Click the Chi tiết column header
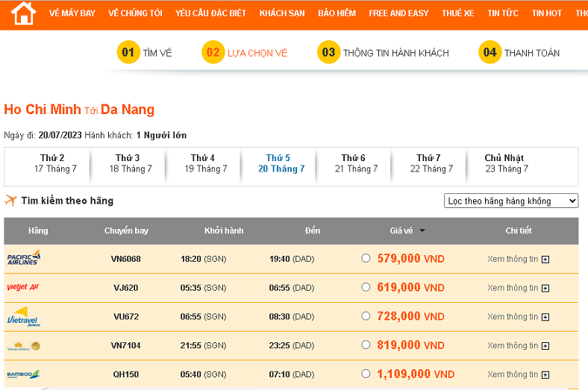Image resolution: width=588 pixels, height=390 pixels. point(519,230)
